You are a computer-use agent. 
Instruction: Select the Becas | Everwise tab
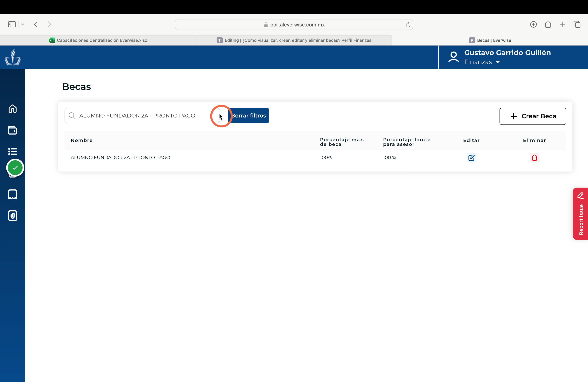coord(490,40)
